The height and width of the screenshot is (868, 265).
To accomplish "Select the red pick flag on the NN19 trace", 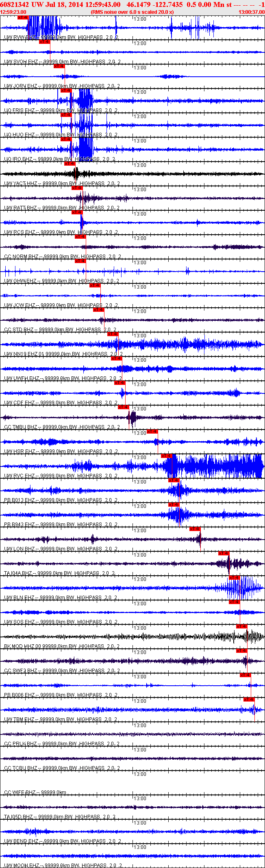I will click(113, 334).
